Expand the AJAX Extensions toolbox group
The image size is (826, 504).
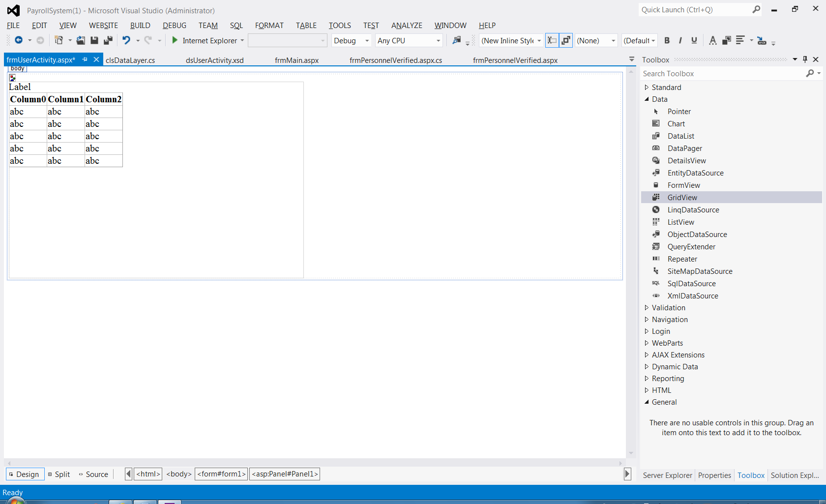point(647,355)
